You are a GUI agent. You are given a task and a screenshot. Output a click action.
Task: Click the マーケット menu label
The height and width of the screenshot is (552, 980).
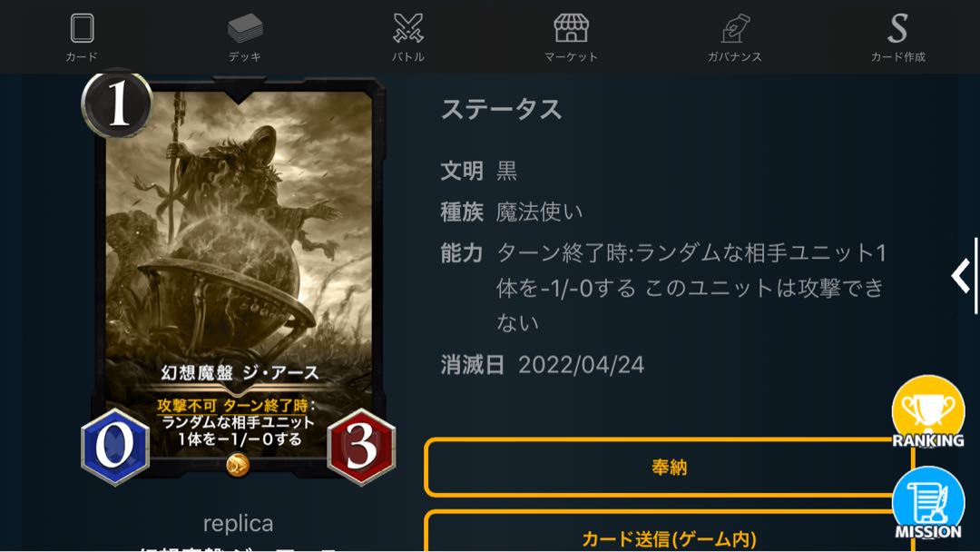coord(572,57)
